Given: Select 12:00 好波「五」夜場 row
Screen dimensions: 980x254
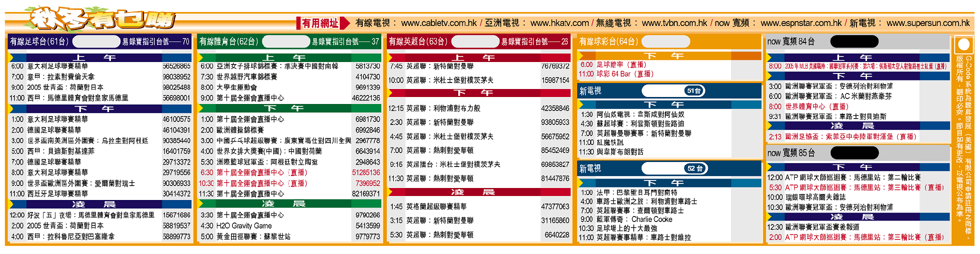Looking at the screenshot, I should tap(101, 215).
